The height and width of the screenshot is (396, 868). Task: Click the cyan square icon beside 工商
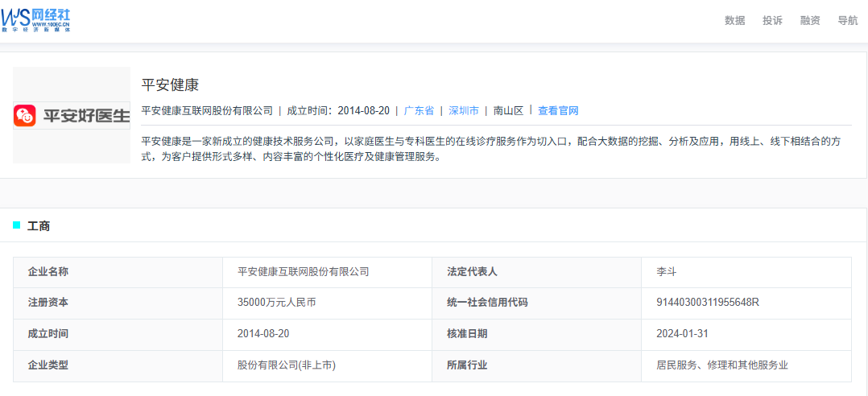click(x=17, y=225)
